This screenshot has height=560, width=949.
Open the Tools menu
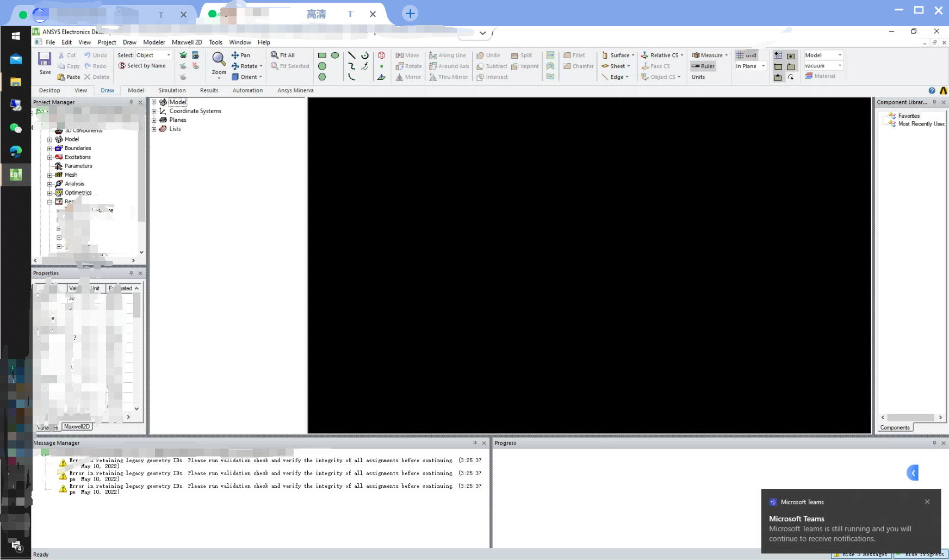(x=215, y=42)
